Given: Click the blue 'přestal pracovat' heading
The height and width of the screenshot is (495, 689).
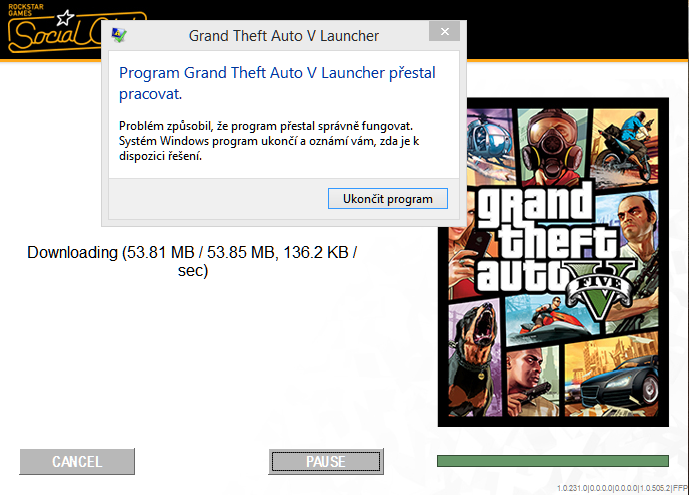Looking at the screenshot, I should (x=277, y=83).
